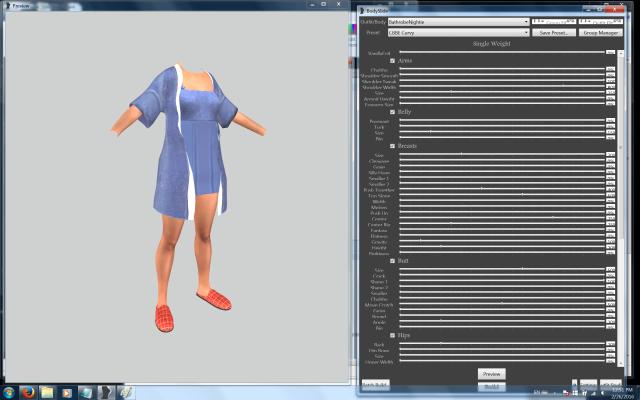Toggle the Arms category checkbox
Viewport: 640px width, 400px height.
[393, 61]
